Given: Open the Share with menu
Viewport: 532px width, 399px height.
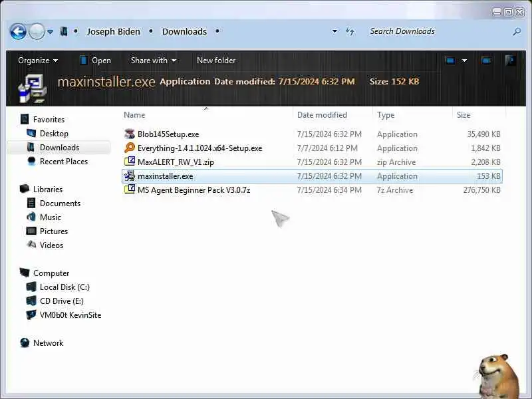Looking at the screenshot, I should [x=154, y=61].
